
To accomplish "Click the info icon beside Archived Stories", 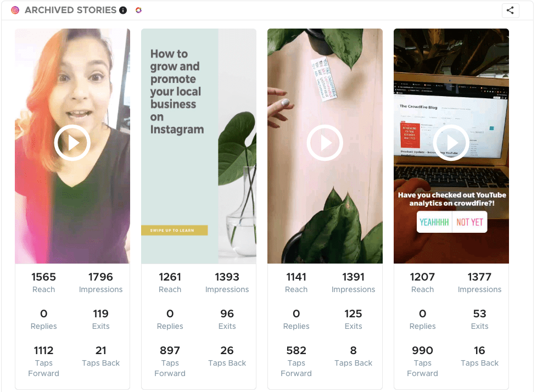I will point(123,10).
